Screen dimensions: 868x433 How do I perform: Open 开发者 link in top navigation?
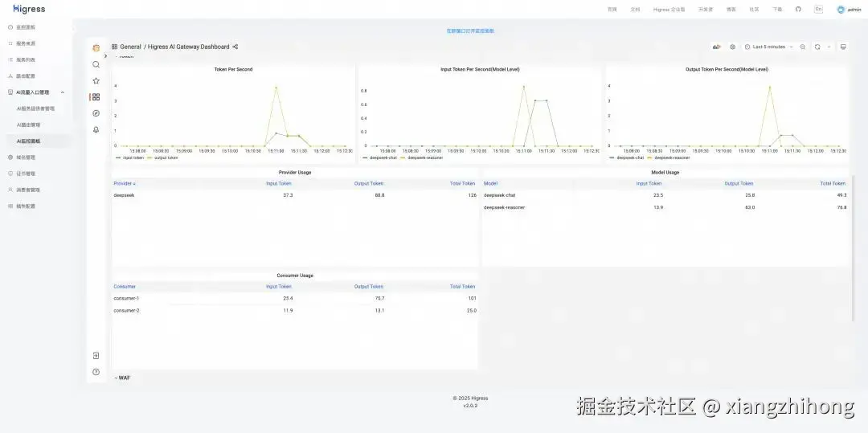pos(706,10)
